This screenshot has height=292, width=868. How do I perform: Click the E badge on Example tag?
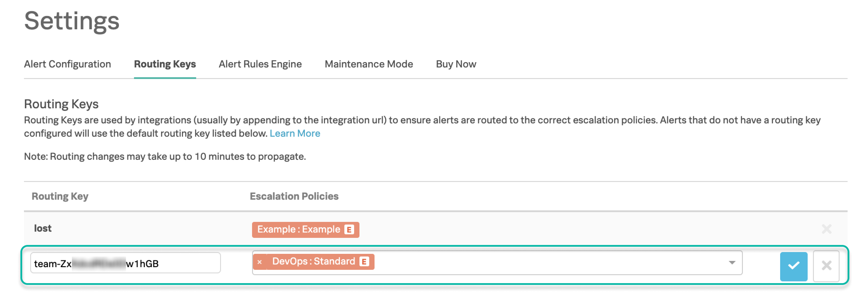tap(349, 230)
